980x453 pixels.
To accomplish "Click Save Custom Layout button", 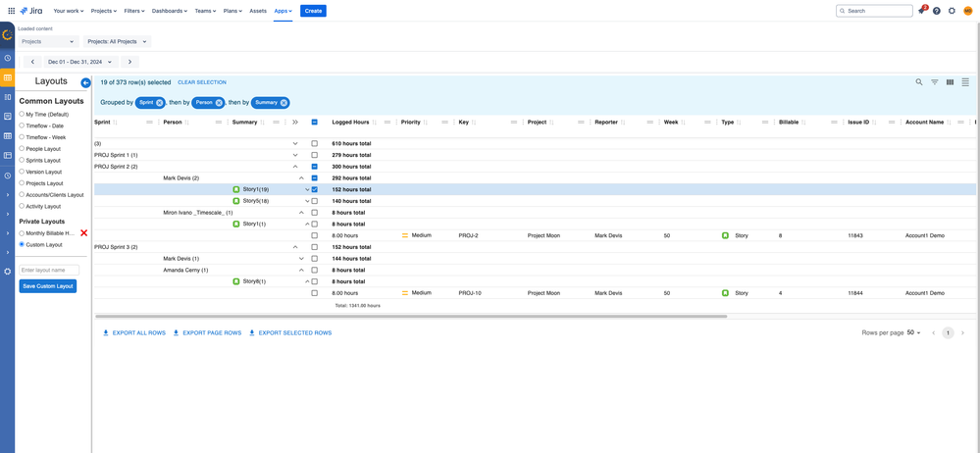I will pos(48,286).
